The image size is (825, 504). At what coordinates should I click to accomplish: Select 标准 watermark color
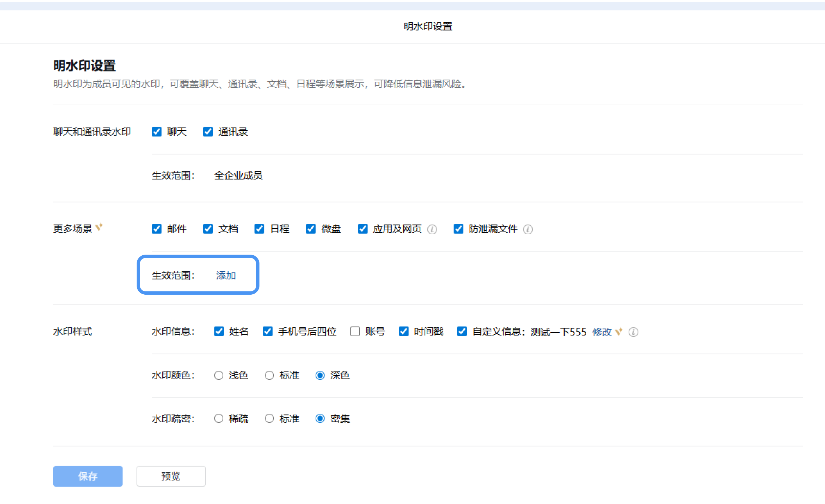click(x=269, y=376)
